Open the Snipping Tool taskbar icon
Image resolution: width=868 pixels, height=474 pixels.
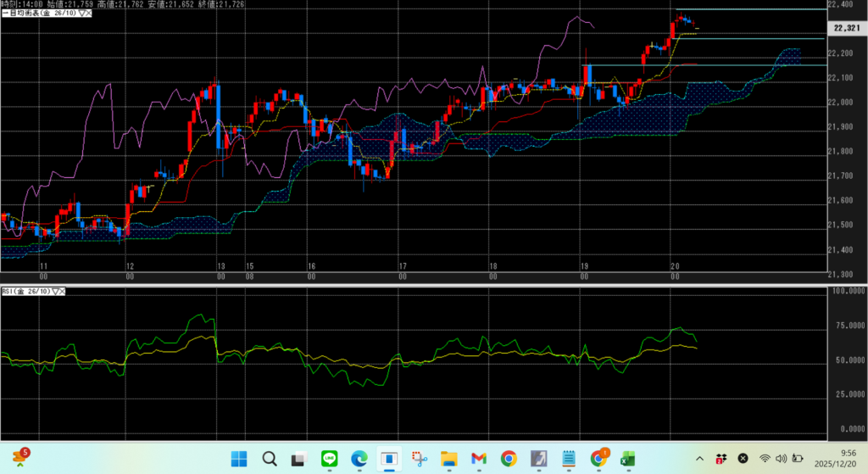point(418,459)
